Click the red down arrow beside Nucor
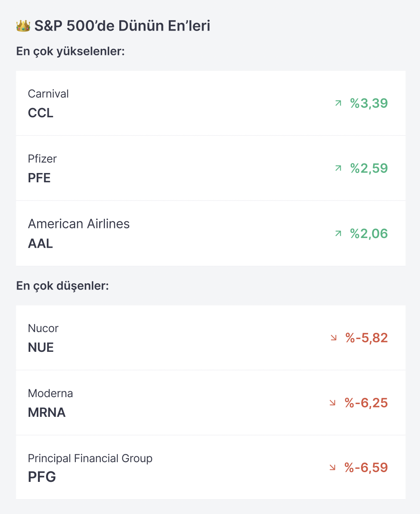Viewport: 420px width, 514px height. (x=334, y=338)
